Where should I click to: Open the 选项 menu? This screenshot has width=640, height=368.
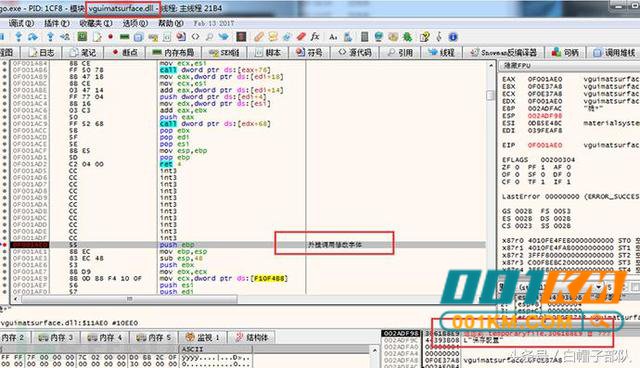tap(136, 23)
